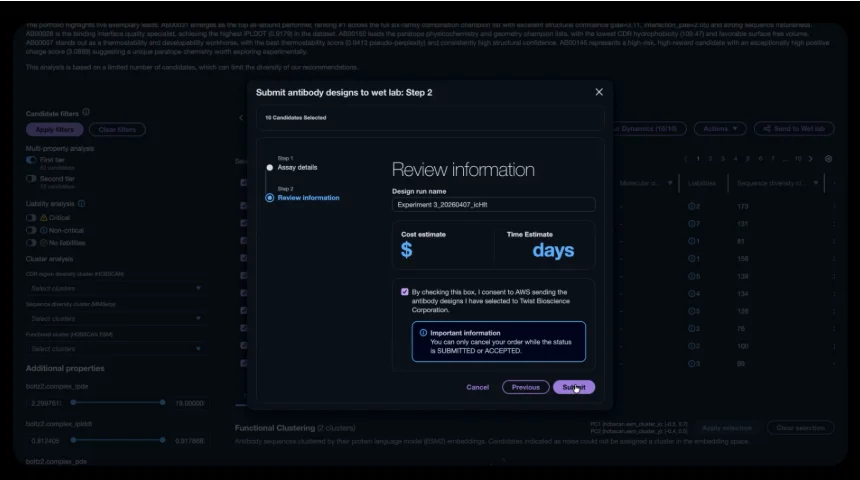Select the Assay details step

(270, 167)
